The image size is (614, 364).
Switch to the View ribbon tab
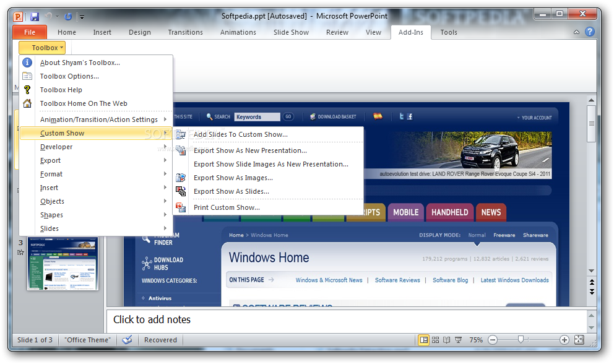pyautogui.click(x=373, y=32)
